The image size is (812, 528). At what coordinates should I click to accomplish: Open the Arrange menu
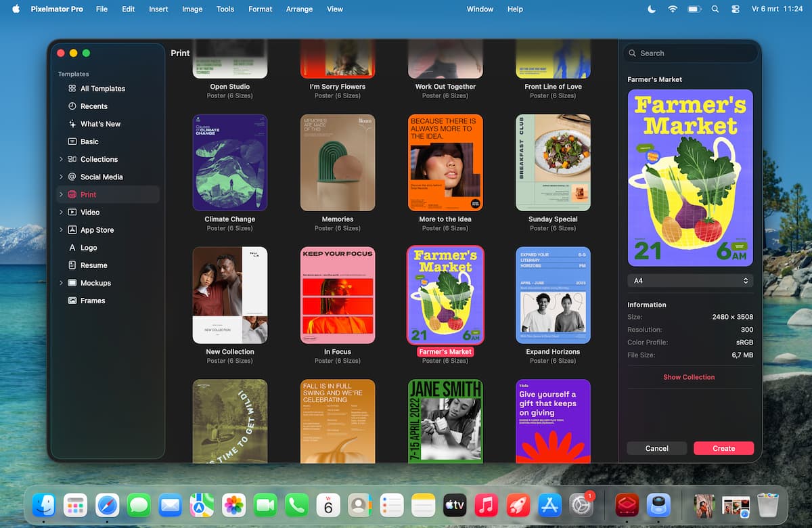299,9
